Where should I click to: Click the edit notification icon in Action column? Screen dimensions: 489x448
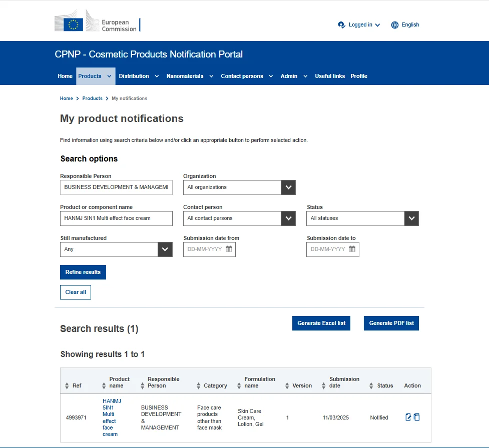(x=408, y=417)
